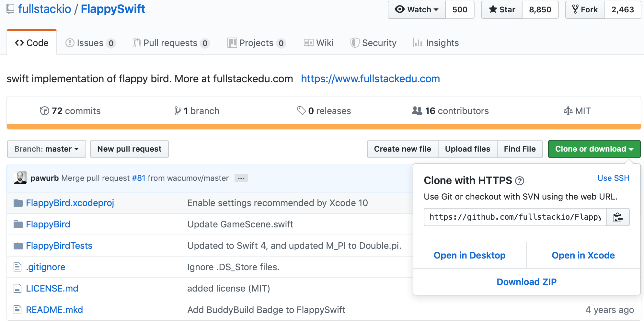Image resolution: width=644 pixels, height=322 pixels.
Task: Open the 500 watchers count
Action: (460, 10)
